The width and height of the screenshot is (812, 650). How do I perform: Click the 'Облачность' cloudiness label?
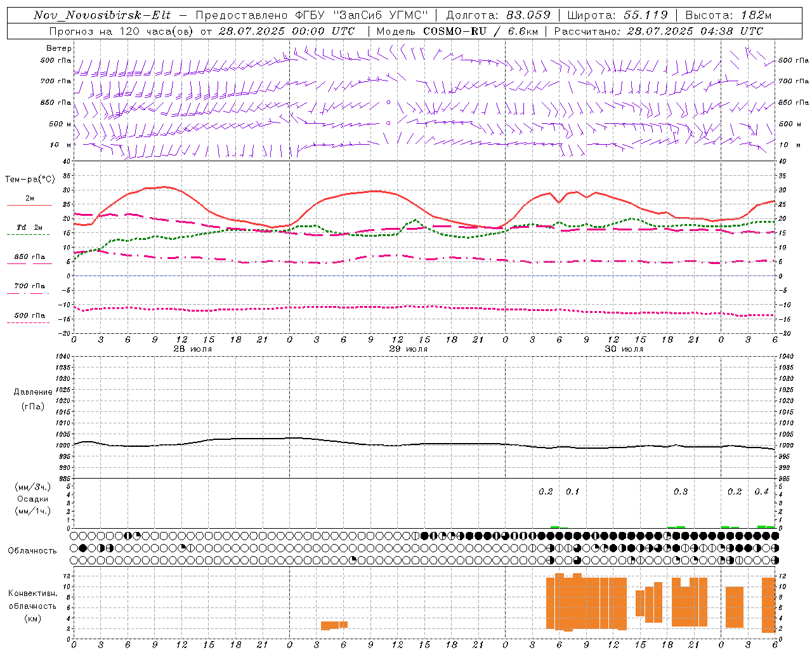click(32, 550)
